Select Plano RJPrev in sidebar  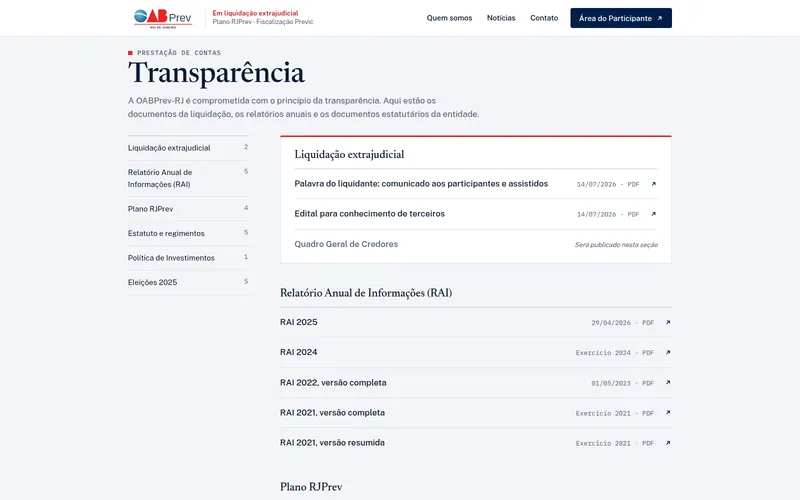[188, 209]
